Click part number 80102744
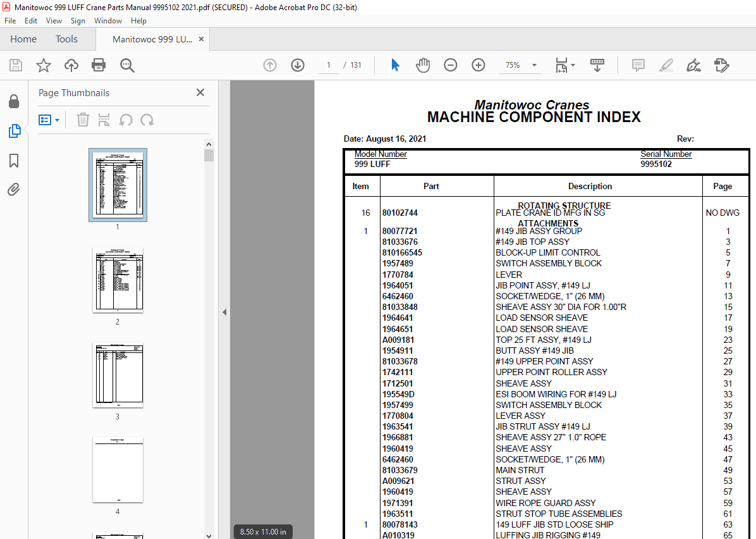Image resolution: width=756 pixels, height=539 pixels. (399, 213)
